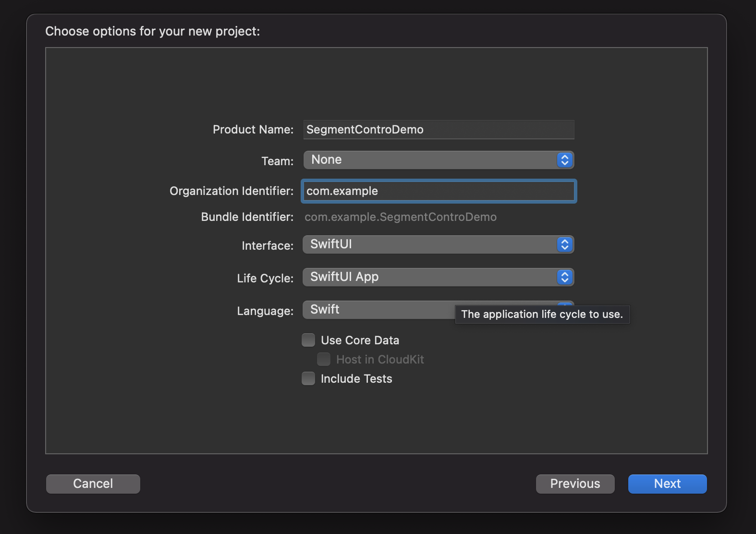Click the 'Bundle Identifier:' label

coord(247,217)
